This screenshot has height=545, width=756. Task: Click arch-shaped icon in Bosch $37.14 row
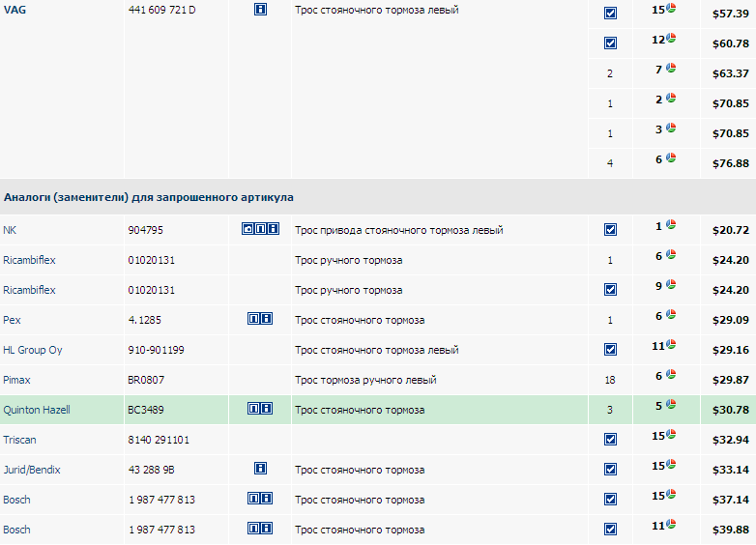click(253, 499)
